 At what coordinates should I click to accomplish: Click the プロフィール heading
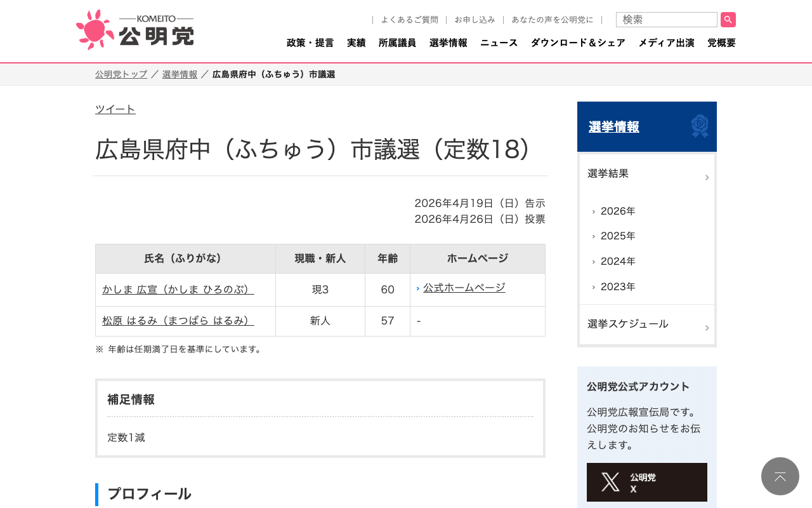[x=149, y=494]
